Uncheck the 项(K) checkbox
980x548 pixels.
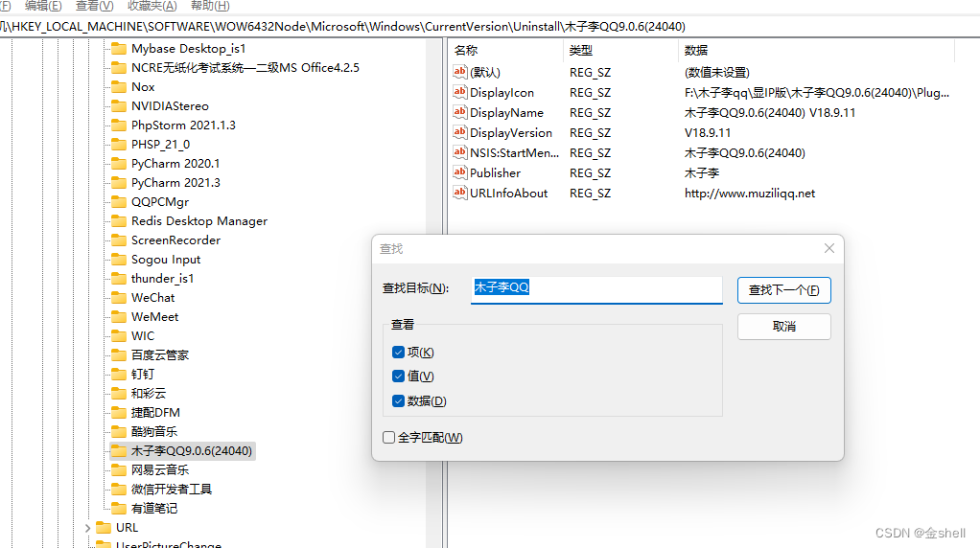(398, 352)
